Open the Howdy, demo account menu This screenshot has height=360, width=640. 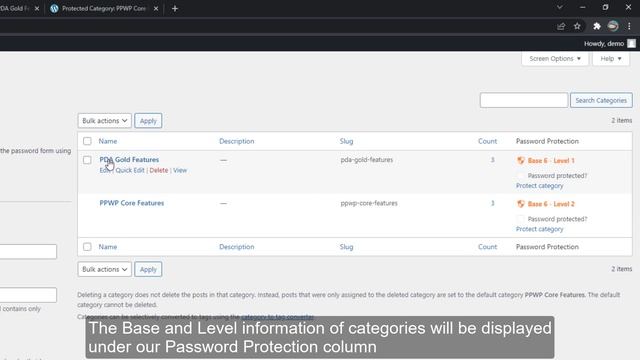(609, 43)
